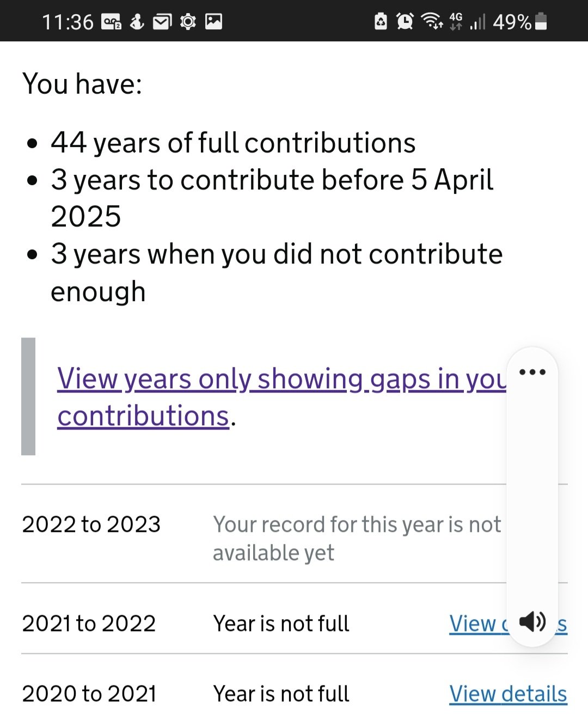Tap the battery saver recycle icon

coord(381,22)
